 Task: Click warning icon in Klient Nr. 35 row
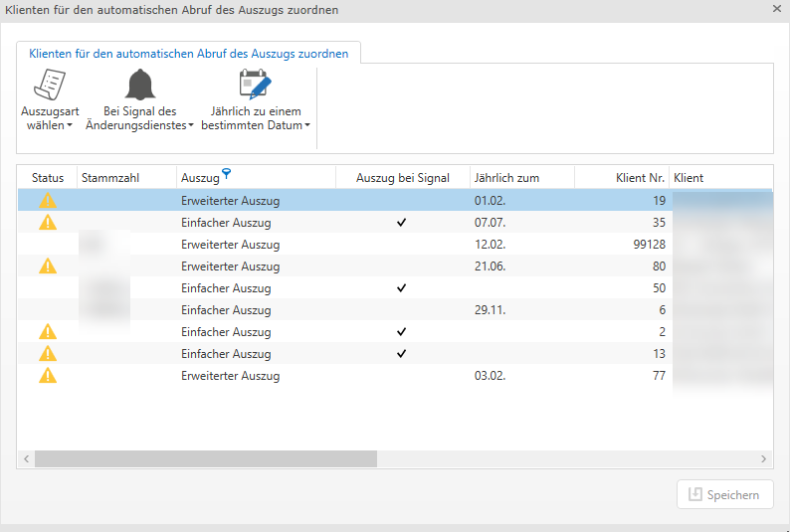(48, 223)
